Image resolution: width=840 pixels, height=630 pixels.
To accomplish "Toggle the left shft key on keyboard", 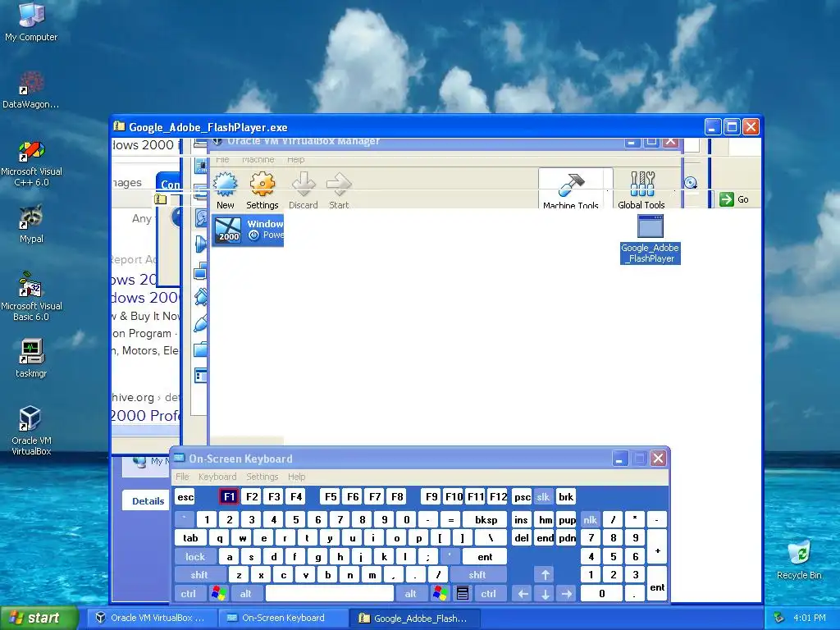I will tap(199, 575).
